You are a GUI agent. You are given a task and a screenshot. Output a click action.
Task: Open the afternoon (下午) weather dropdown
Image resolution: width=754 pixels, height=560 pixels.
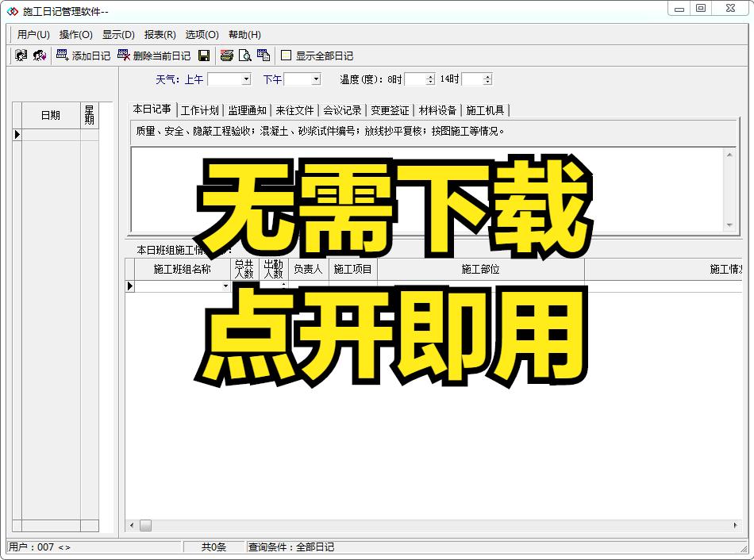(x=316, y=79)
